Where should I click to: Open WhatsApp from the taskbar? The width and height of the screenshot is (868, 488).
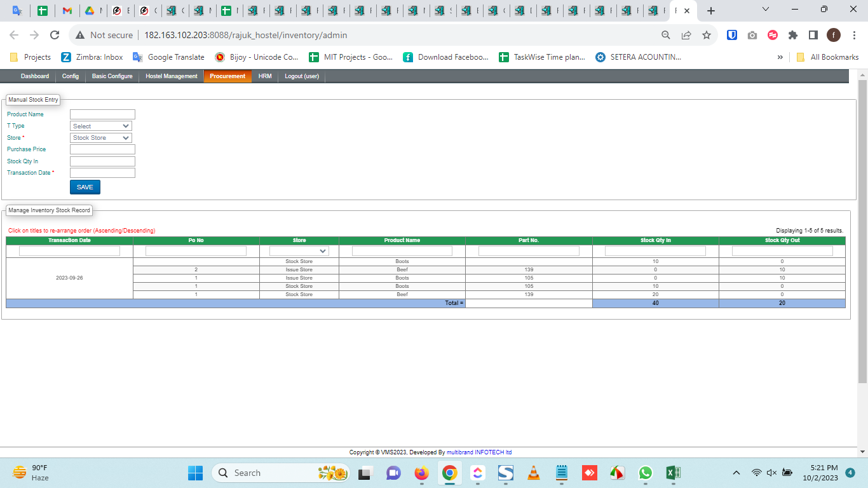coord(645,473)
